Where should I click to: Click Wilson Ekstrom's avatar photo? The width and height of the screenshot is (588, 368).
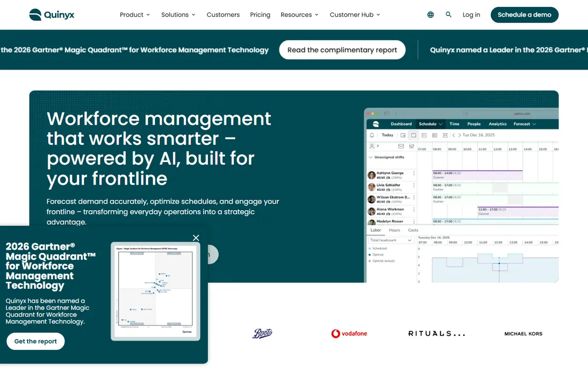(x=372, y=199)
